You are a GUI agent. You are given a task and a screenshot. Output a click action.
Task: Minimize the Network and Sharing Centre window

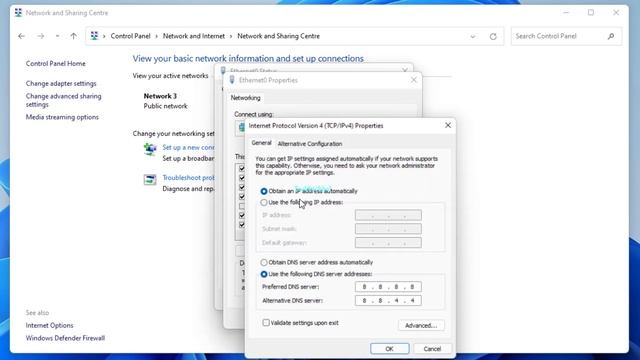(x=566, y=13)
